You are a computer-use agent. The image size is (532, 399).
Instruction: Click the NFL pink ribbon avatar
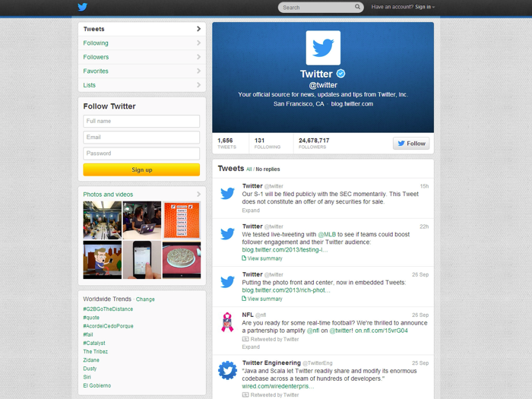point(227,322)
